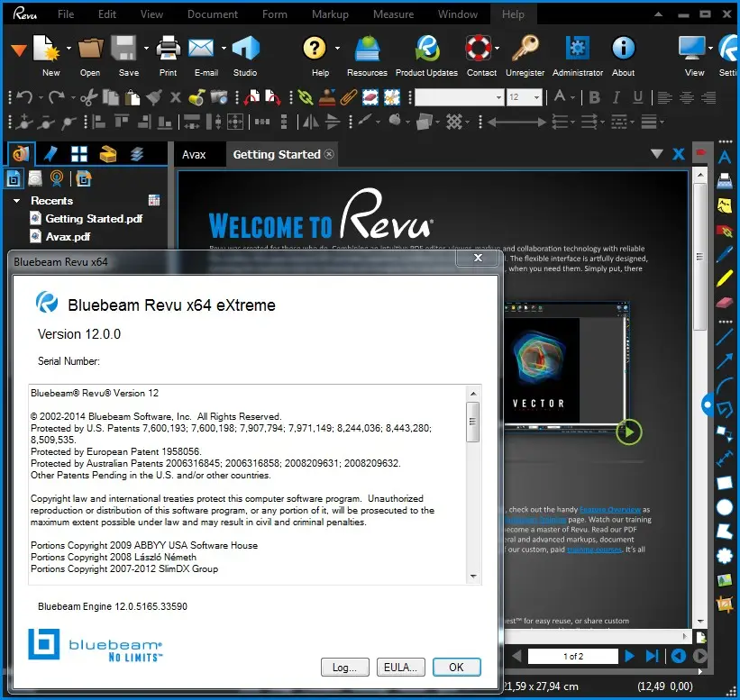Toggle center text alignment
Screen dimensions: 740x700
[686, 97]
